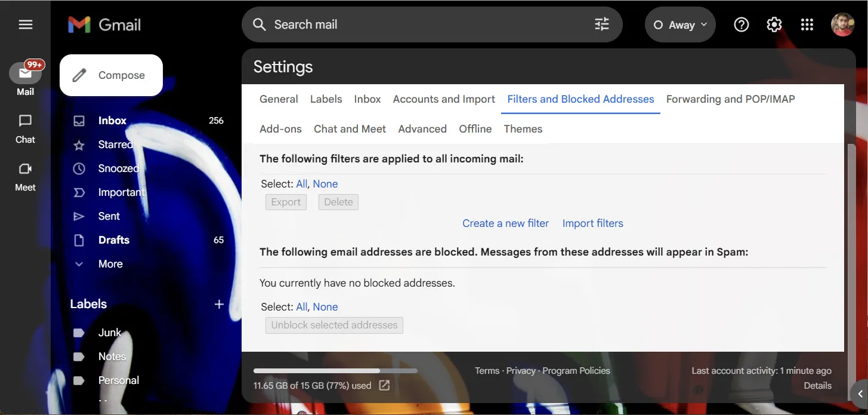Select the All link to select all filters
The height and width of the screenshot is (415, 868).
tap(301, 183)
